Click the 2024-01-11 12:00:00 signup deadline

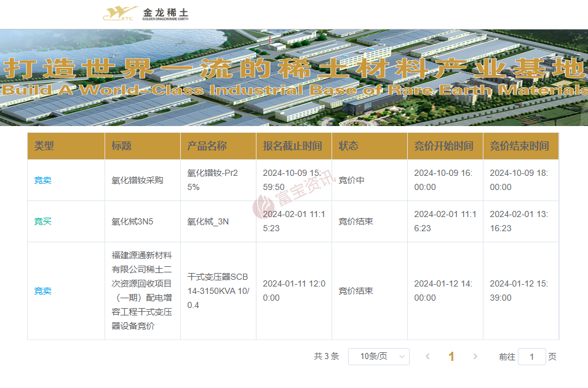tap(294, 290)
